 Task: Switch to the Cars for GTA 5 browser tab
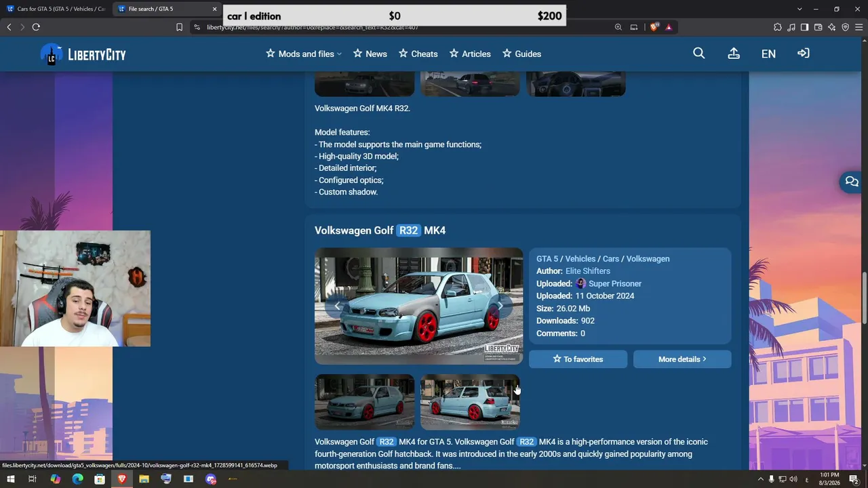pyautogui.click(x=56, y=9)
